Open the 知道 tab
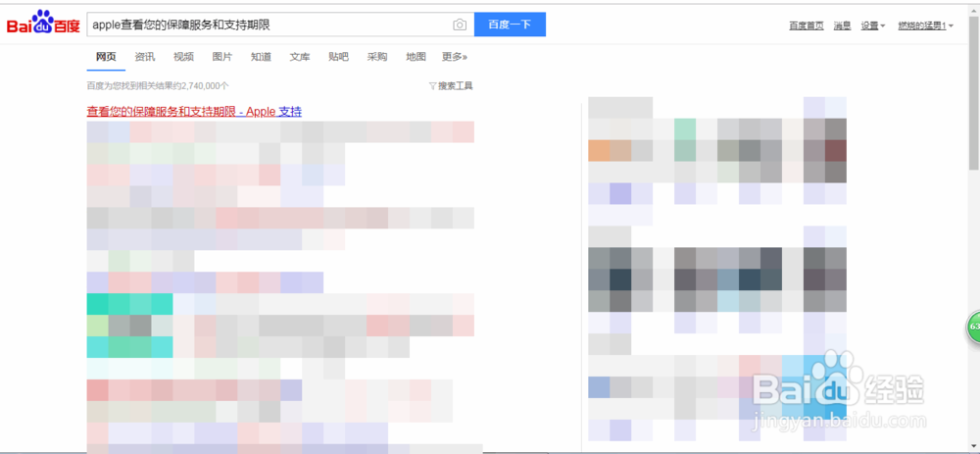 261,57
